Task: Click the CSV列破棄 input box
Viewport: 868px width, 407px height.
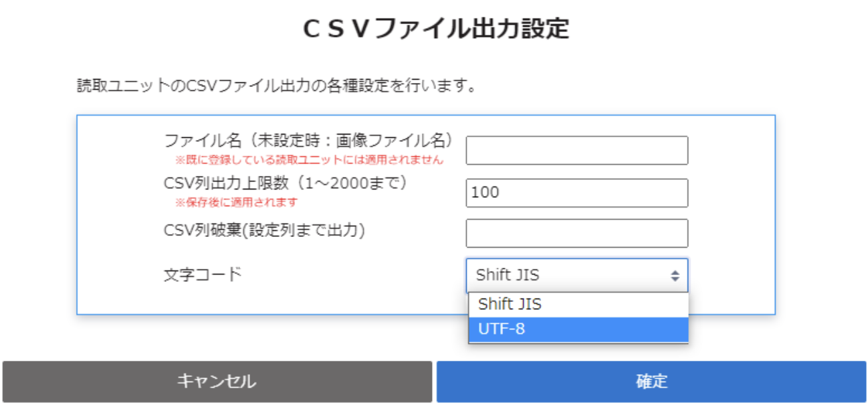Action: tap(576, 234)
